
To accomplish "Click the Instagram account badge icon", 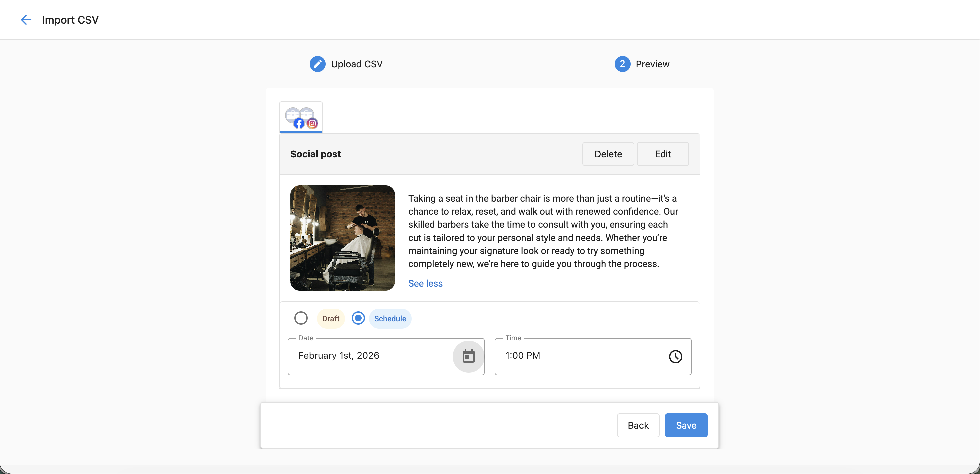I will pyautogui.click(x=312, y=124).
